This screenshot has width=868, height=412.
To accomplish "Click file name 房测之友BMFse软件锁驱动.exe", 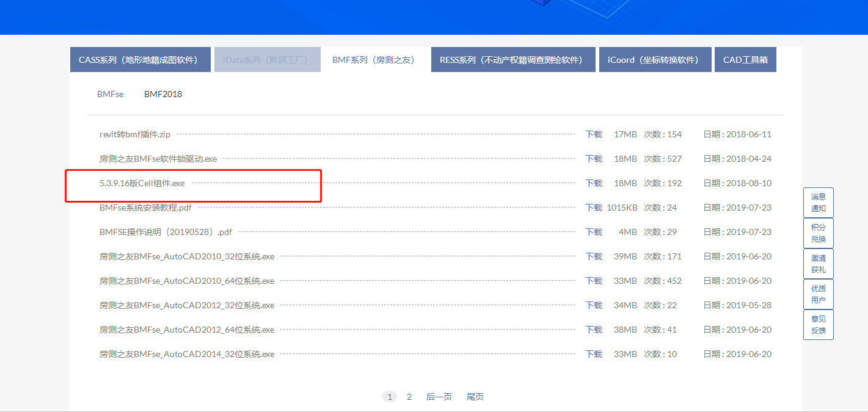I will click(x=158, y=159).
